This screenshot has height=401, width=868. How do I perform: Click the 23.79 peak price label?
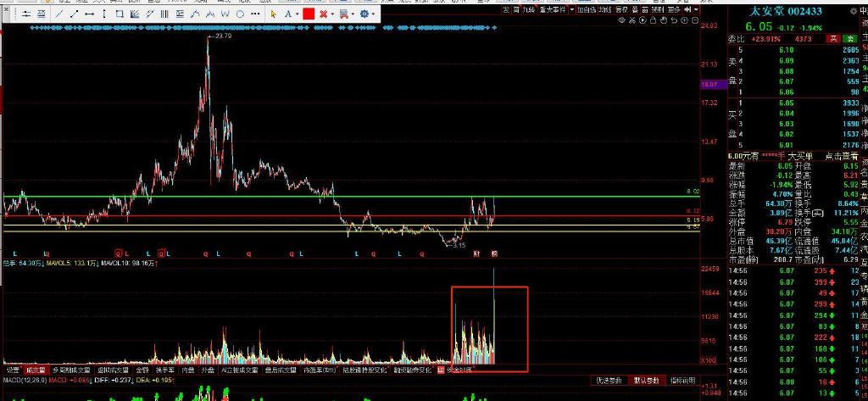[223, 36]
